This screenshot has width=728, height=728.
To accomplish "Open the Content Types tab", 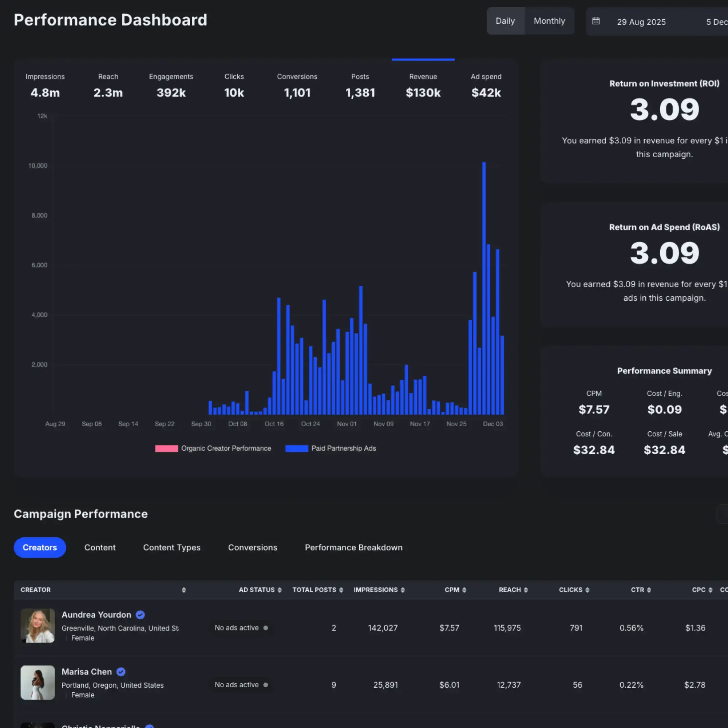I will [x=171, y=547].
